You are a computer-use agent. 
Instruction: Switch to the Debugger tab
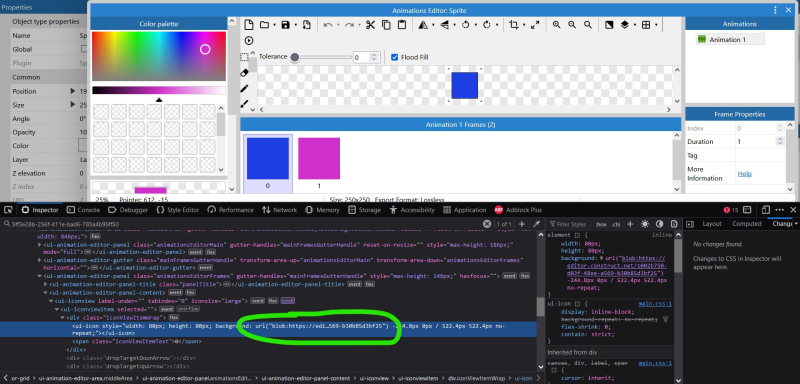(x=128, y=210)
